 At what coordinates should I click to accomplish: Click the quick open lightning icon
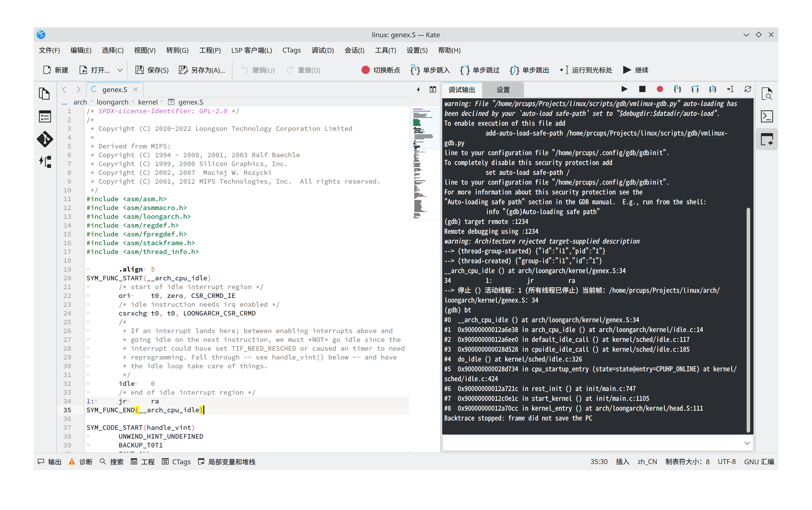[418, 89]
